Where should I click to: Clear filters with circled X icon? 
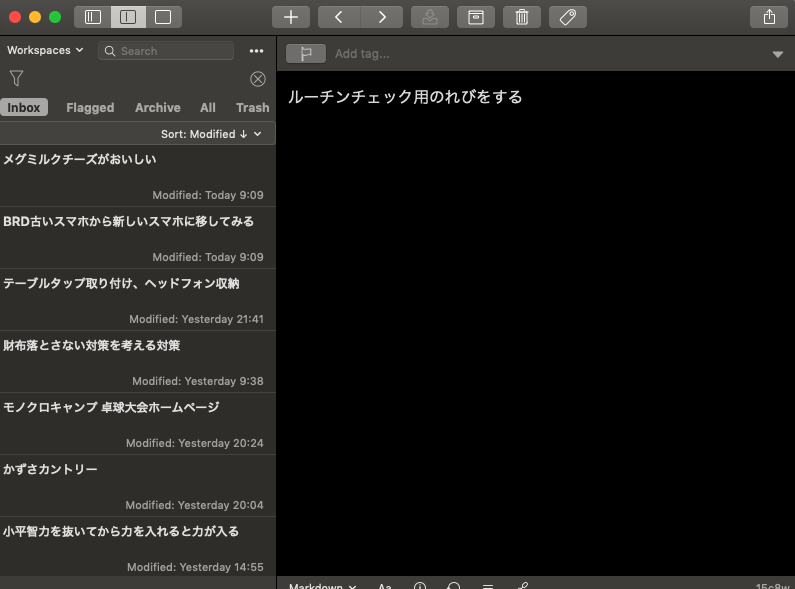pyautogui.click(x=258, y=79)
